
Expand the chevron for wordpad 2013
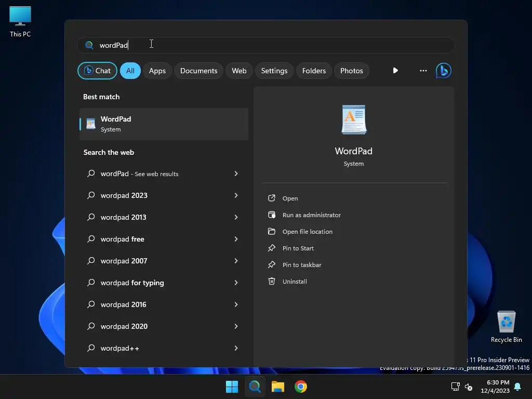click(236, 217)
